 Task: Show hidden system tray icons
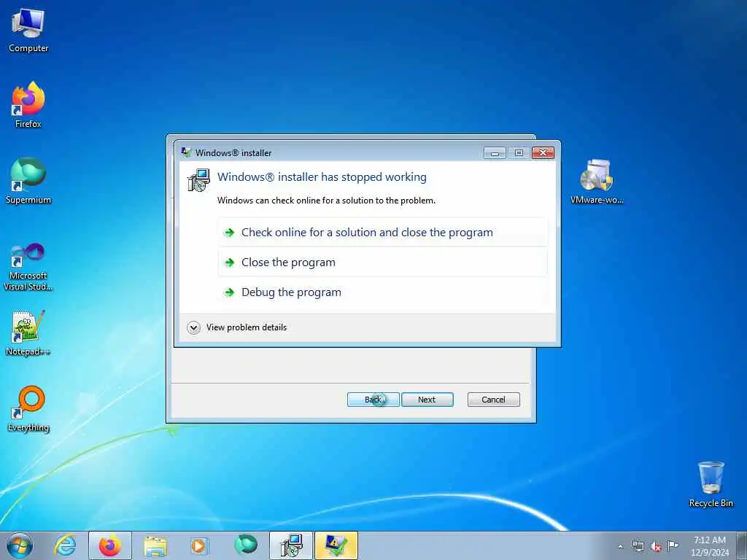(x=620, y=547)
